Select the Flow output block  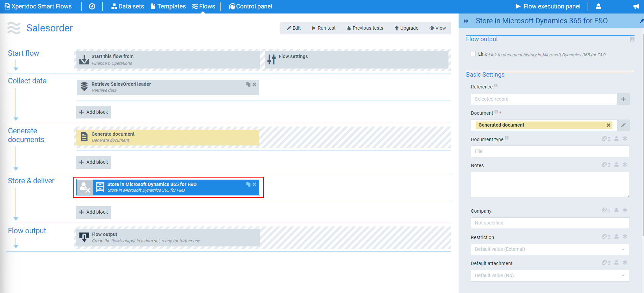(x=168, y=238)
